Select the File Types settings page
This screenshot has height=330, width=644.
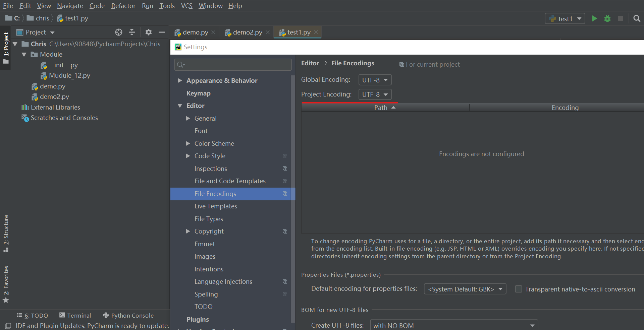209,219
